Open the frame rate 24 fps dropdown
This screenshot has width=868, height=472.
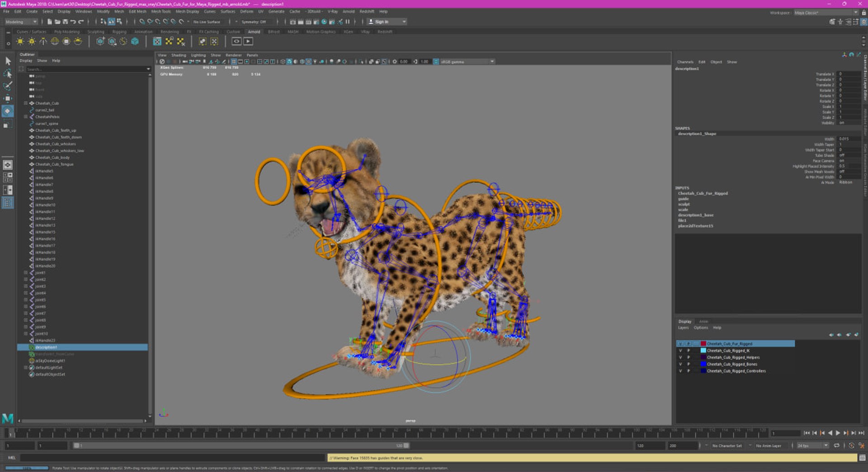pyautogui.click(x=813, y=446)
